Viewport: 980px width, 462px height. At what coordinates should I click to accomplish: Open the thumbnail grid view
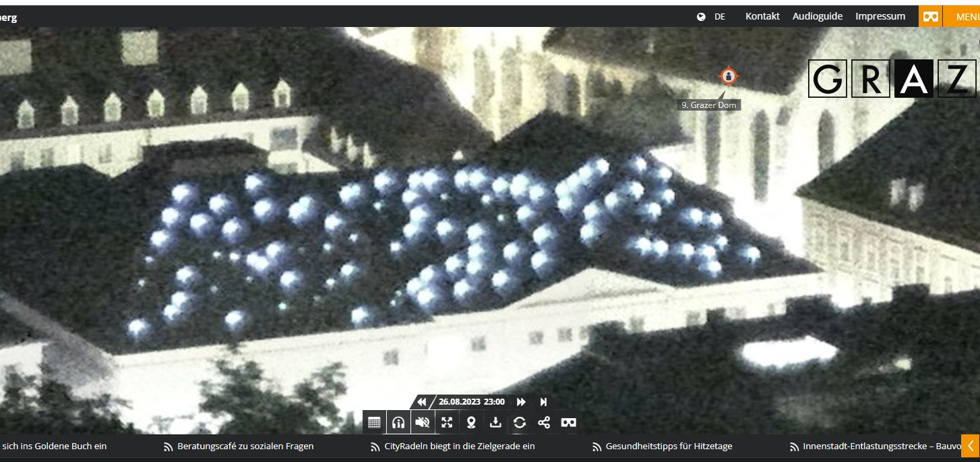(x=373, y=422)
